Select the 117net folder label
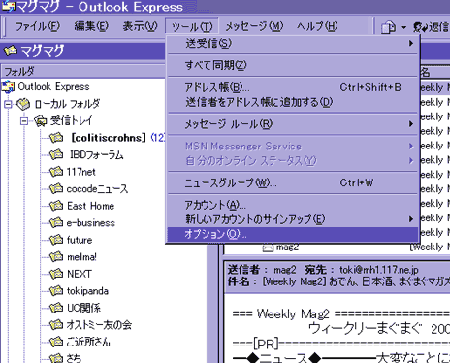Screen dimensions: 450x363 [x=81, y=172]
